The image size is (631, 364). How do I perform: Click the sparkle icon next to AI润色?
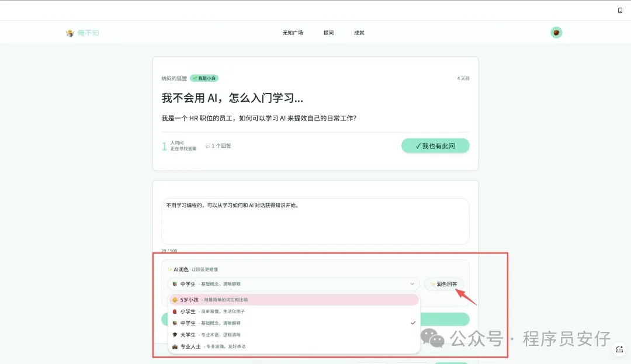170,270
